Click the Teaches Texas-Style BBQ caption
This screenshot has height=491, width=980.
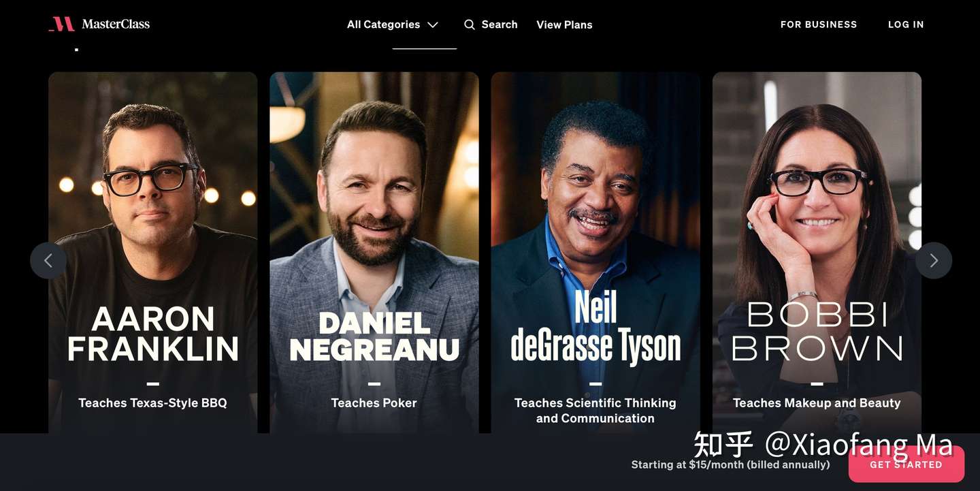point(153,402)
